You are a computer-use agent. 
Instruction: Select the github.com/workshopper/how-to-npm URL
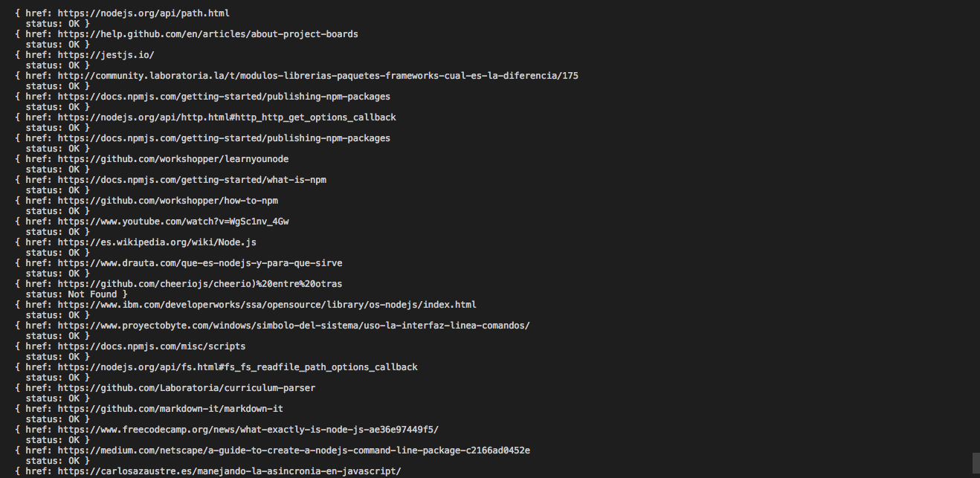[x=168, y=201]
